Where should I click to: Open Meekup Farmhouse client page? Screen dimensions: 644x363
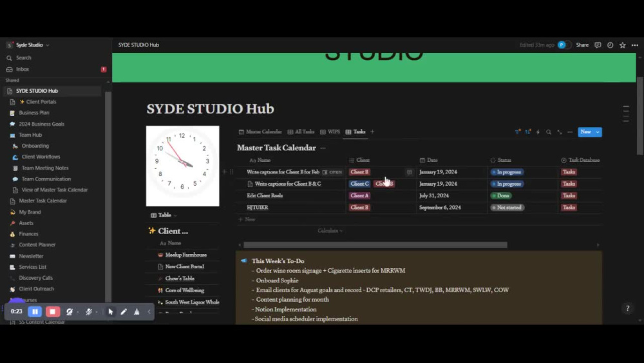click(x=185, y=255)
